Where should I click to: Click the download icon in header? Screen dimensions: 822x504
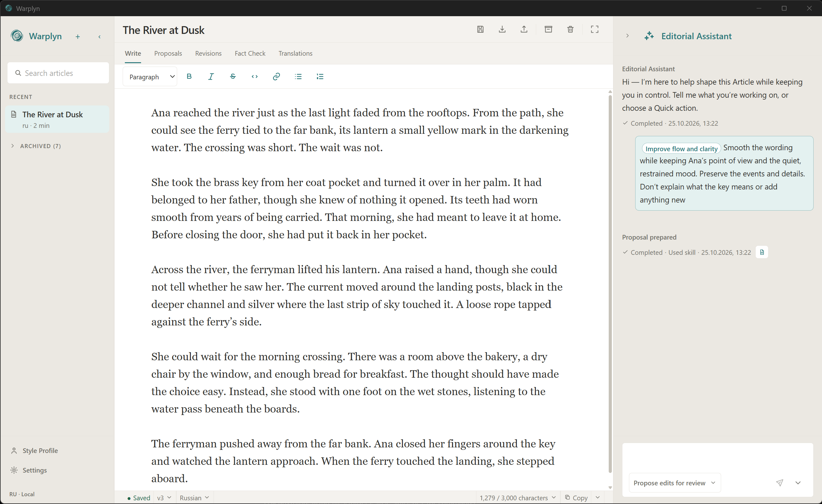(502, 29)
